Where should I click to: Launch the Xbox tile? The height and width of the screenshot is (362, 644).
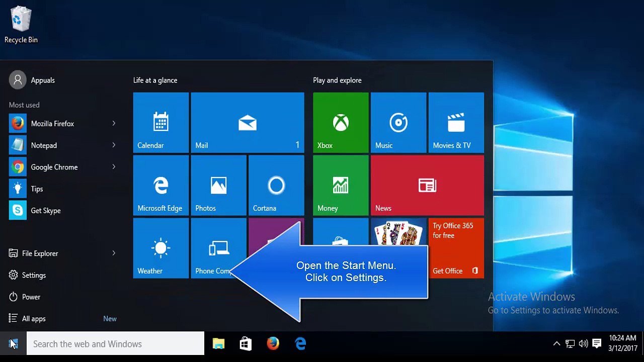[341, 123]
